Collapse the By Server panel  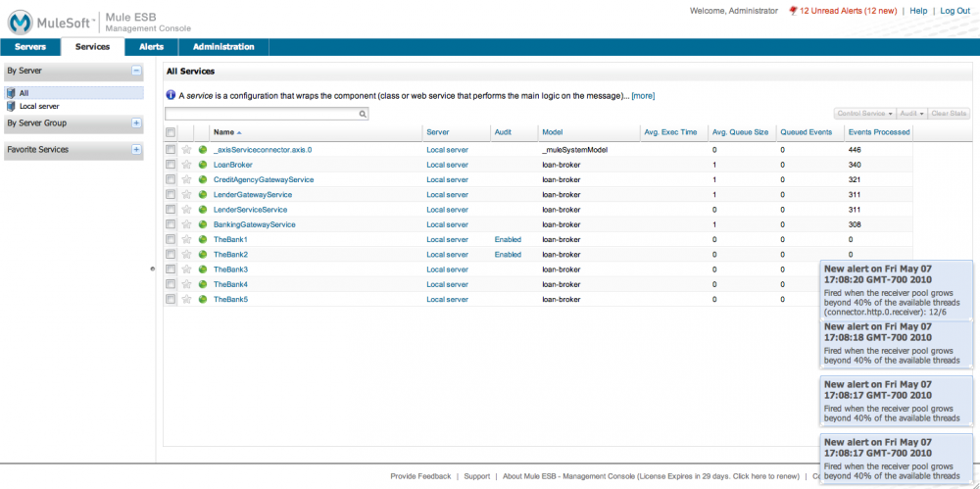(136, 72)
